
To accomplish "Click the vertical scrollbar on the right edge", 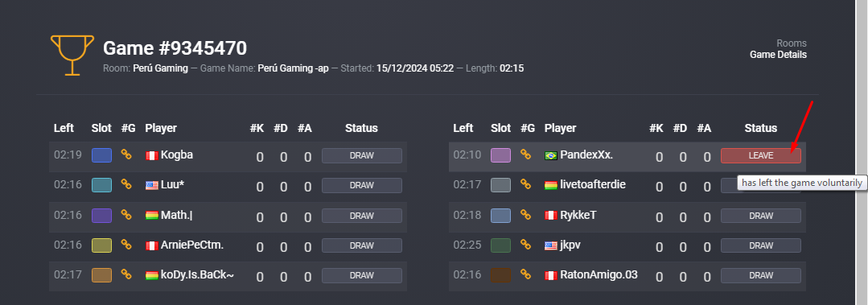I will [862, 152].
